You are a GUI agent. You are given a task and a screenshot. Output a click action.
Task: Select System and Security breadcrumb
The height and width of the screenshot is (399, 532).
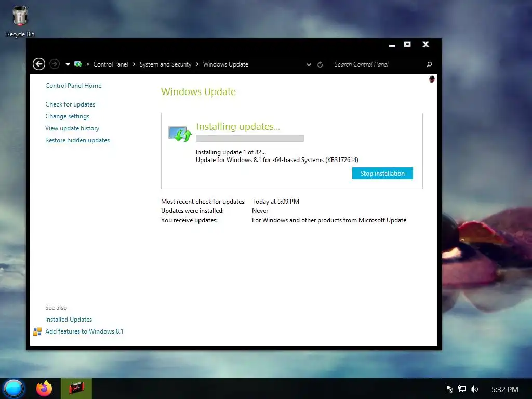165,64
